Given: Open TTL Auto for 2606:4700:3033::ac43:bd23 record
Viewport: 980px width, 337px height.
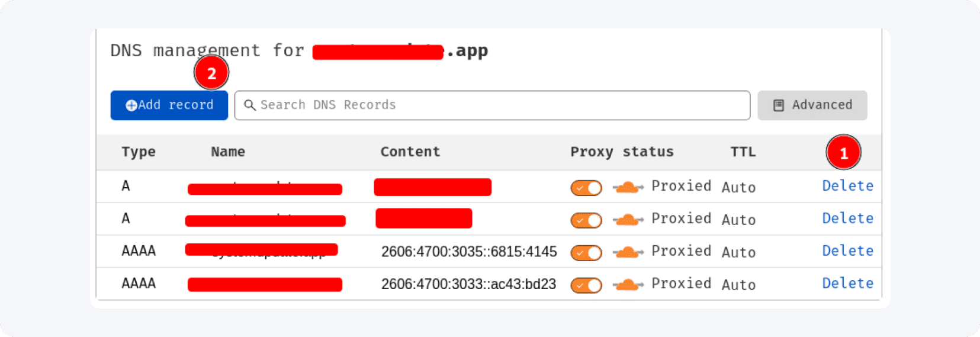Looking at the screenshot, I should point(738,285).
